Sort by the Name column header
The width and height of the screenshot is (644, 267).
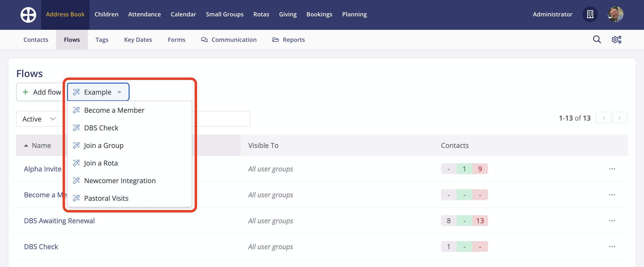pyautogui.click(x=41, y=145)
